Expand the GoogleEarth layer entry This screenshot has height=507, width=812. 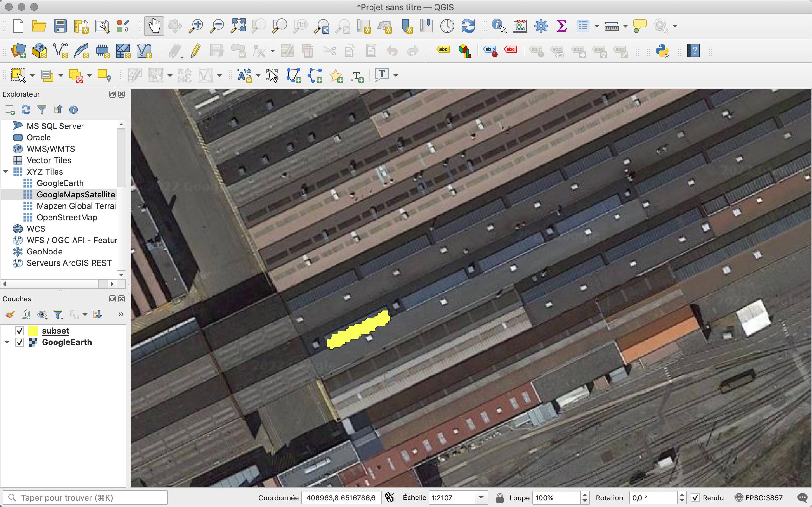[x=7, y=342]
